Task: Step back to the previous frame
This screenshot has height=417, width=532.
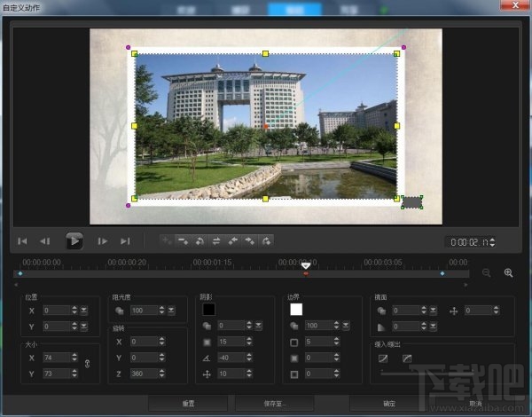Action: (x=46, y=240)
